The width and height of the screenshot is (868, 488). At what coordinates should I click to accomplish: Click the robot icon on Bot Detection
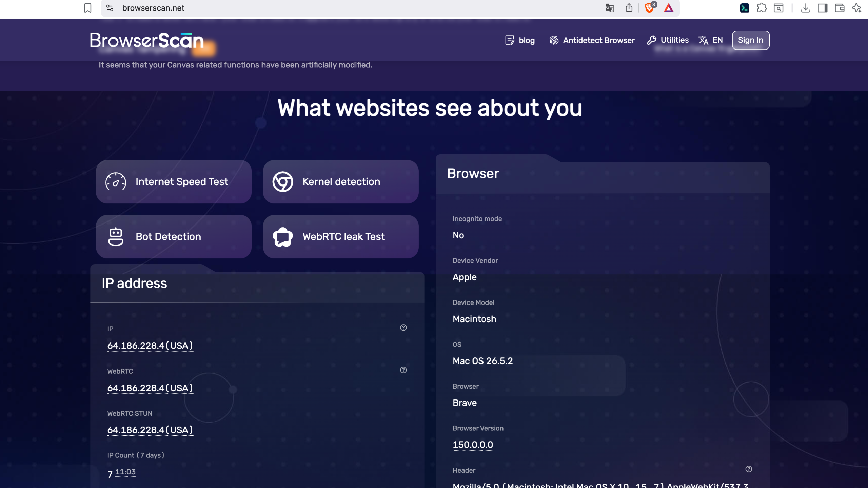(x=116, y=237)
